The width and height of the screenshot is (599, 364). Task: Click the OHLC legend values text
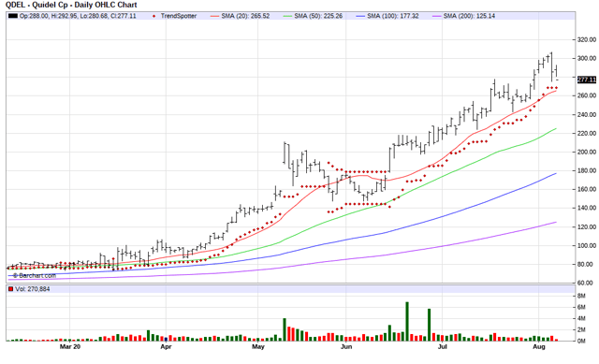(78, 16)
